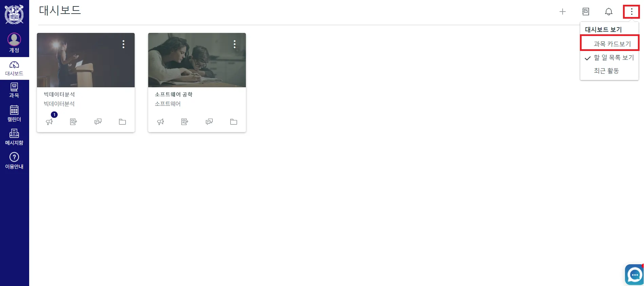Click the notification bell icon

(x=609, y=12)
